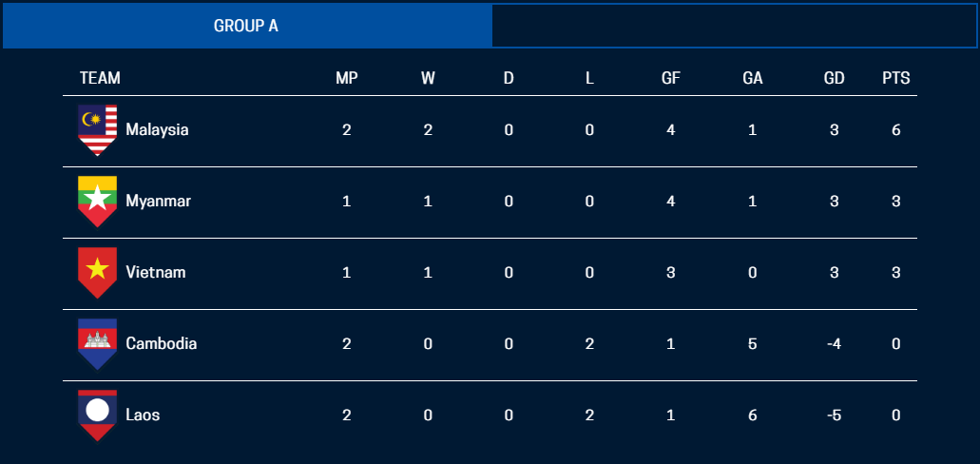Click the TEAM column header

click(100, 79)
